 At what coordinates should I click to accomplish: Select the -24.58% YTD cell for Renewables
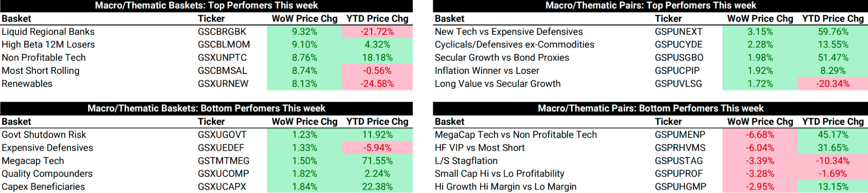[377, 84]
